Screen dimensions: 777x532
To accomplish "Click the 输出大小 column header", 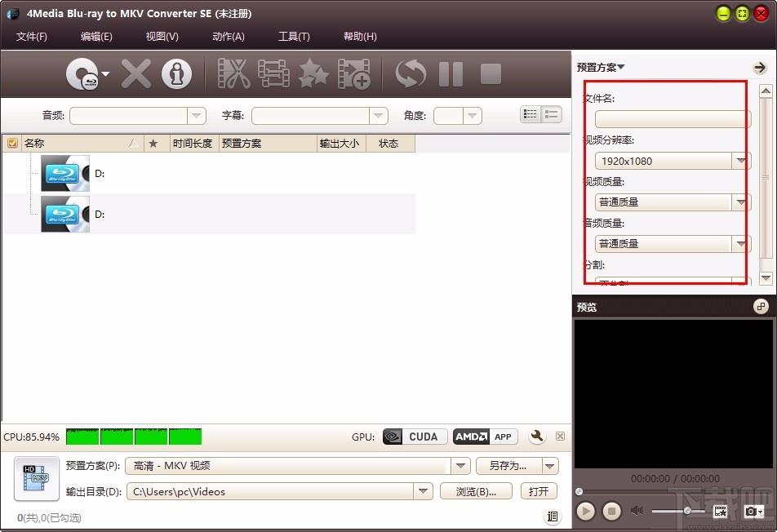I will (340, 143).
